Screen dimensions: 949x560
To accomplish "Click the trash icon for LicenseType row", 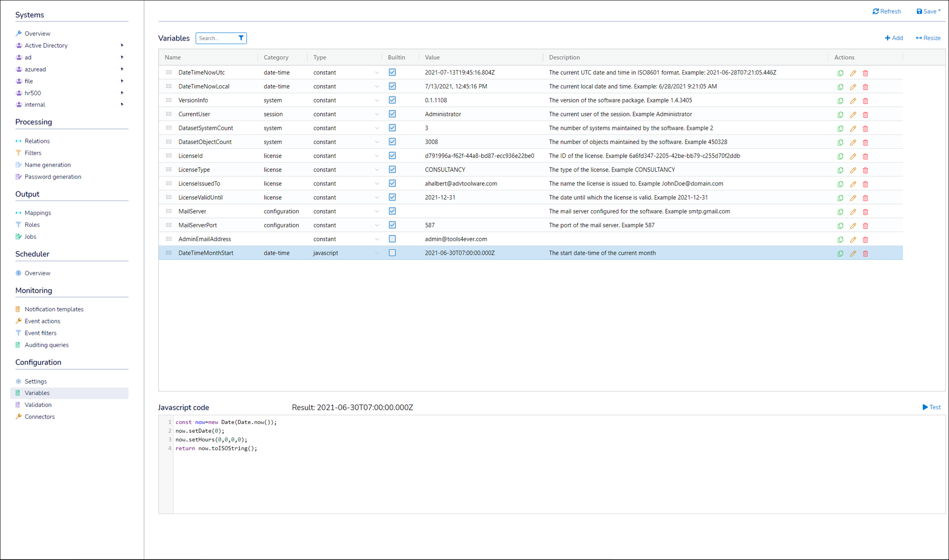I will (865, 171).
